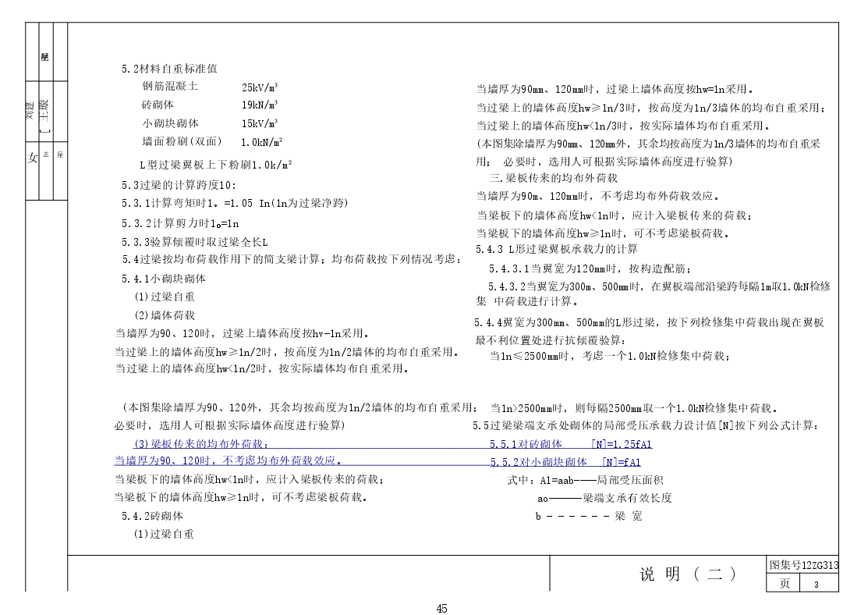Select the heading '5.4.3 L形过梁翼板承载力的计算'

[x=556, y=249]
